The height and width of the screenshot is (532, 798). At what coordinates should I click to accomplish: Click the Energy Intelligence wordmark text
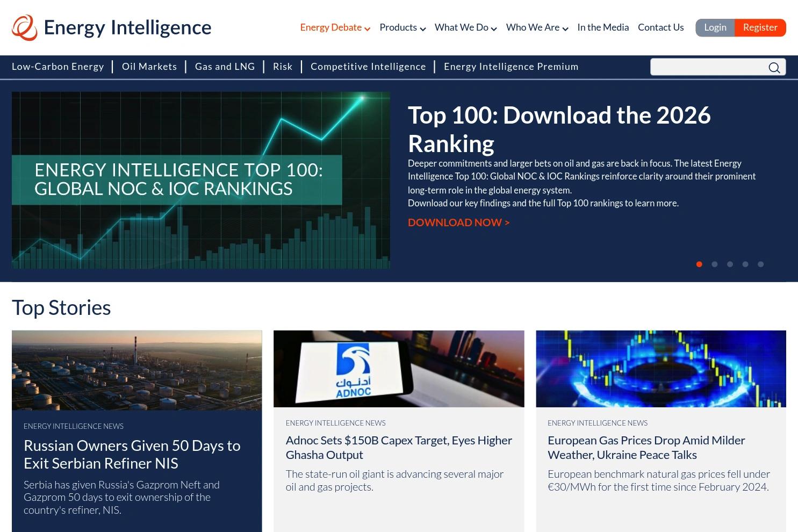pos(127,27)
